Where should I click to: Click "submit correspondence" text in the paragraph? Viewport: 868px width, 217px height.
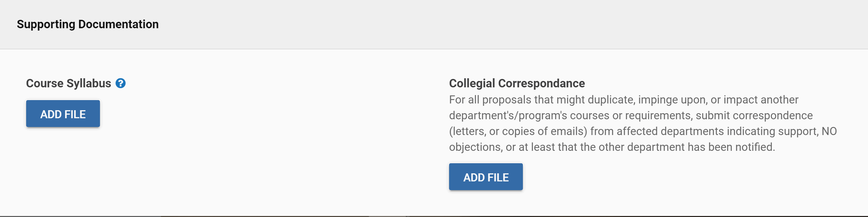click(754, 116)
